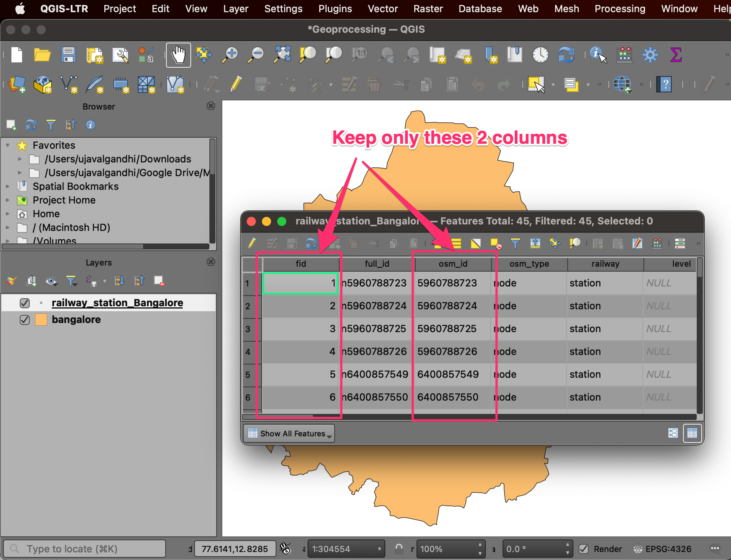731x560 pixels.
Task: Switch attribute table to table view
Action: click(692, 433)
